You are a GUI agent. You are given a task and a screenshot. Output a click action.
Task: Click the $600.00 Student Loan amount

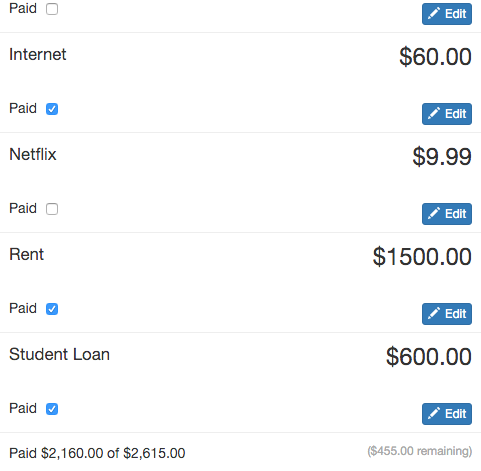tap(429, 356)
